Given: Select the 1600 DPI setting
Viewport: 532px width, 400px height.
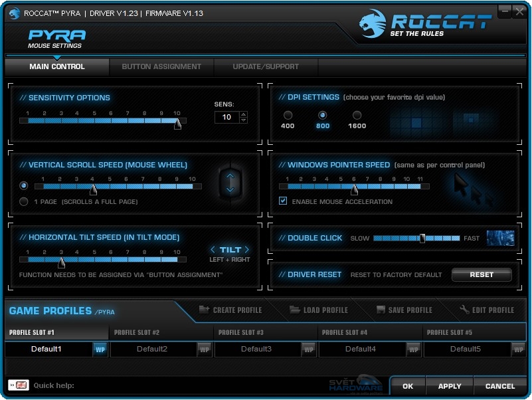Looking at the screenshot, I should pos(357,114).
